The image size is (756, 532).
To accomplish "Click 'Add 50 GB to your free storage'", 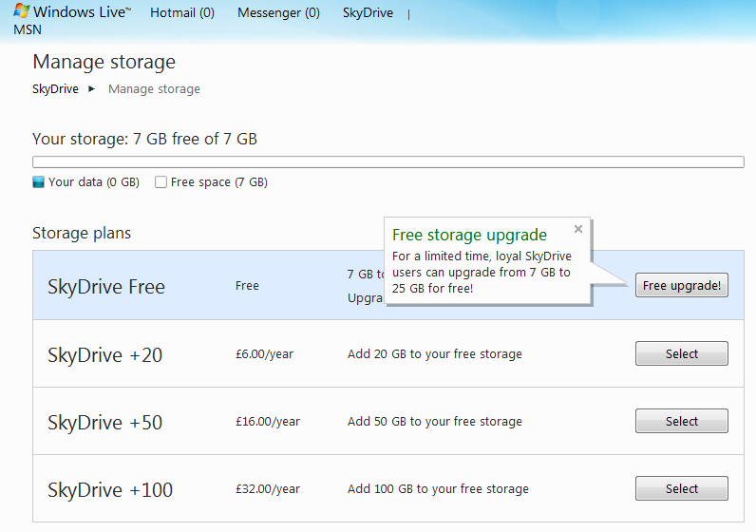I will coord(435,422).
